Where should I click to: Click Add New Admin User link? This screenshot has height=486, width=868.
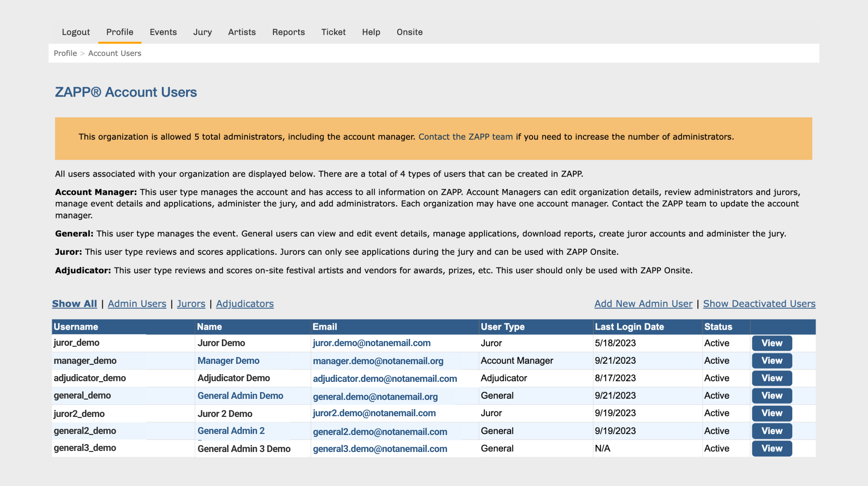tap(643, 304)
